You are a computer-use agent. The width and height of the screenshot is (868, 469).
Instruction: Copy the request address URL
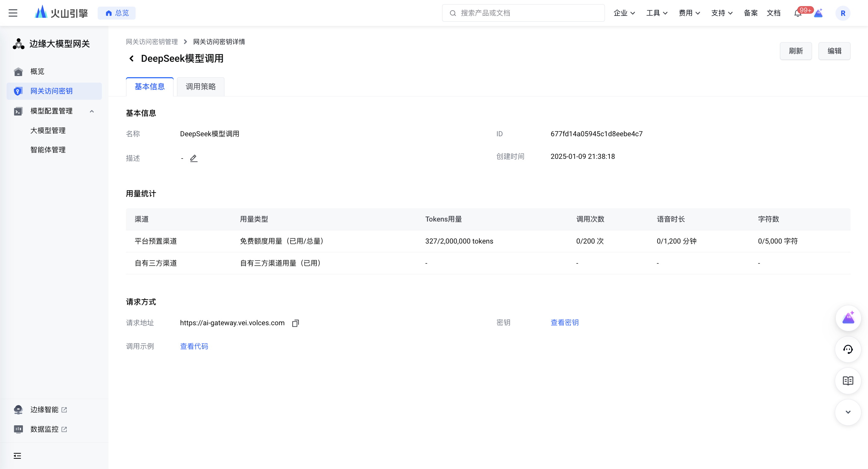coord(295,323)
